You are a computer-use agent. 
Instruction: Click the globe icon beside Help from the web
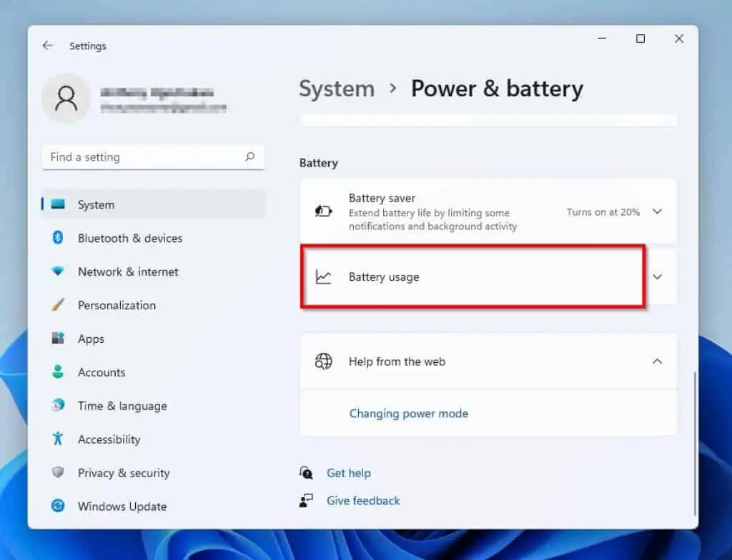(324, 361)
